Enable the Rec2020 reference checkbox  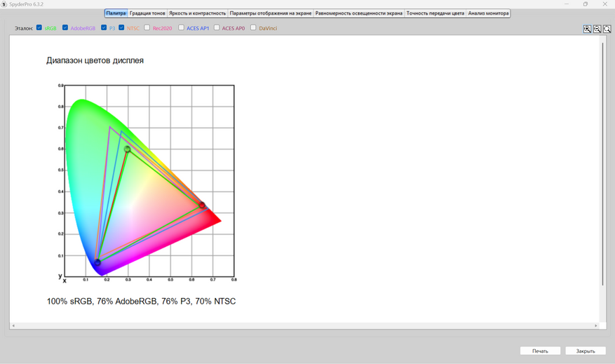[147, 28]
